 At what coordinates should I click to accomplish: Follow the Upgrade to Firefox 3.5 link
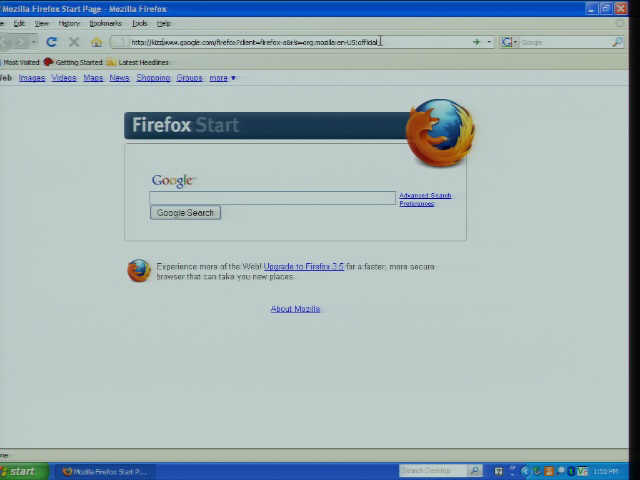click(x=304, y=267)
